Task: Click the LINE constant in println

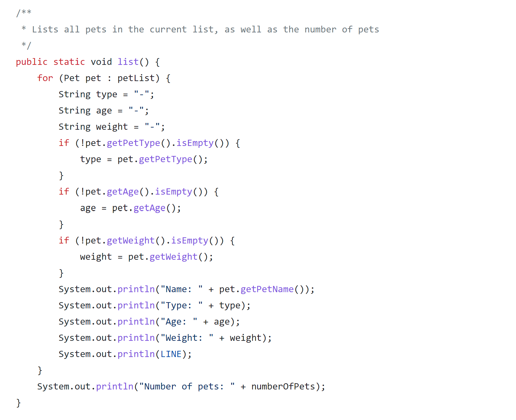Action: point(171,354)
